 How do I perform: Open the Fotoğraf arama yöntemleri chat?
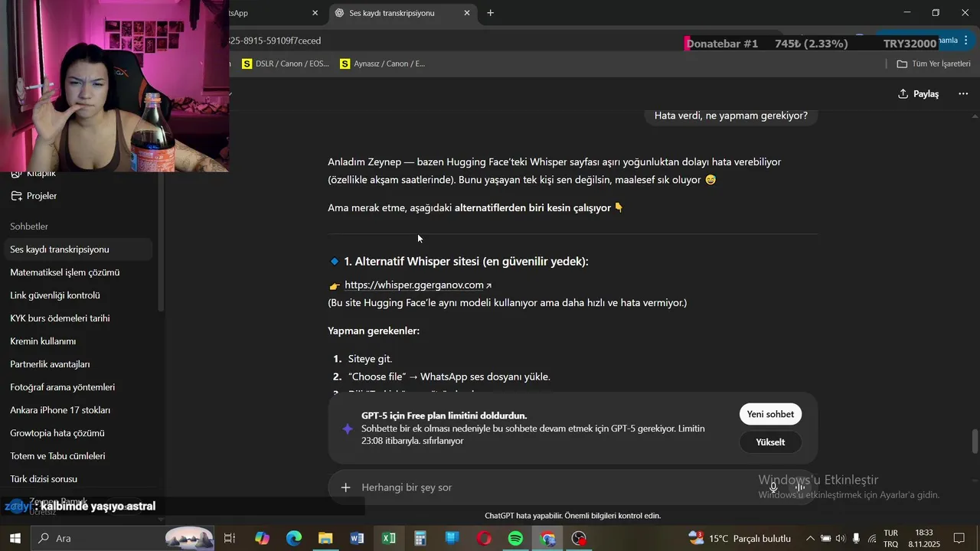click(77, 387)
